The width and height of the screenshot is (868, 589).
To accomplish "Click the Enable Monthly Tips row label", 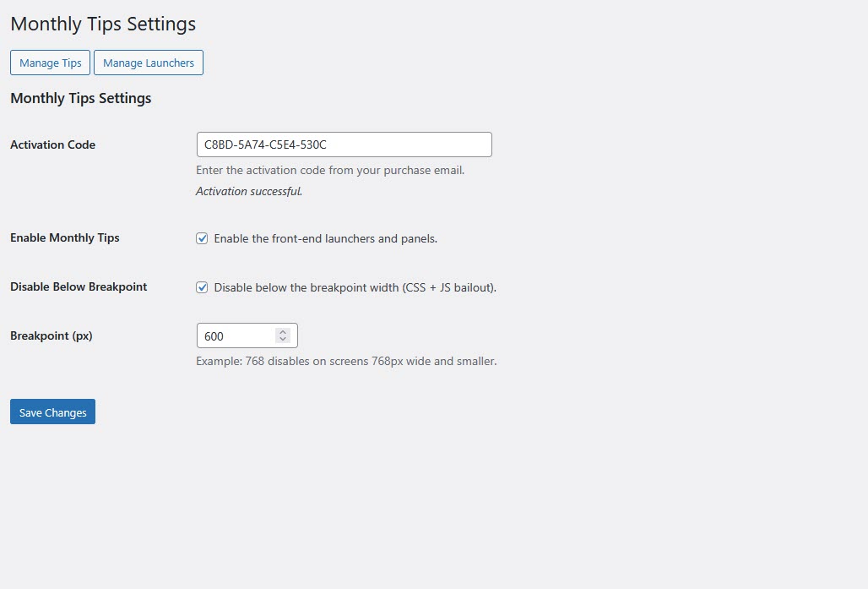I will (64, 238).
